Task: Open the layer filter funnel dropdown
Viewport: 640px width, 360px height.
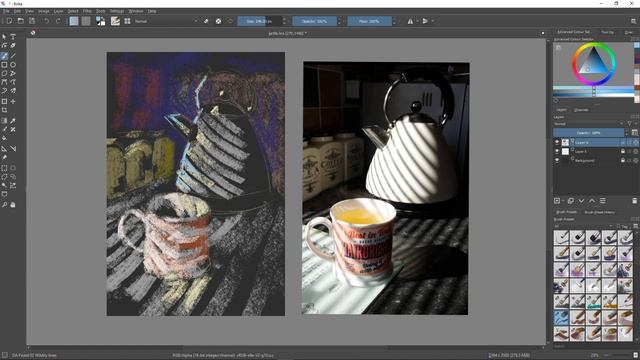Action: [x=631, y=124]
